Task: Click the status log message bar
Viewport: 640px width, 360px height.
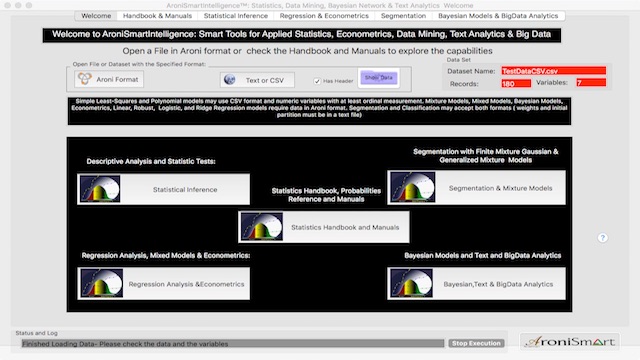Action: click(x=233, y=344)
